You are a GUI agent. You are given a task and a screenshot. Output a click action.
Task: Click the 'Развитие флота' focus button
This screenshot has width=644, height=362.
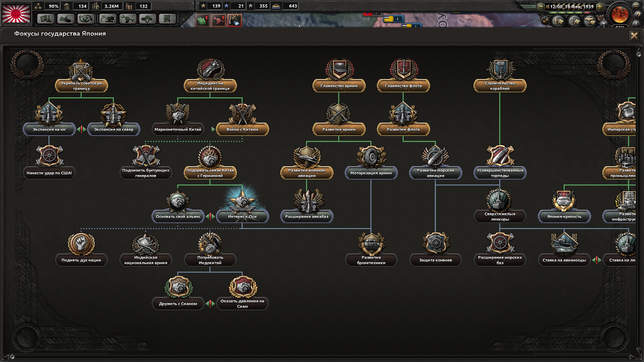click(x=404, y=129)
